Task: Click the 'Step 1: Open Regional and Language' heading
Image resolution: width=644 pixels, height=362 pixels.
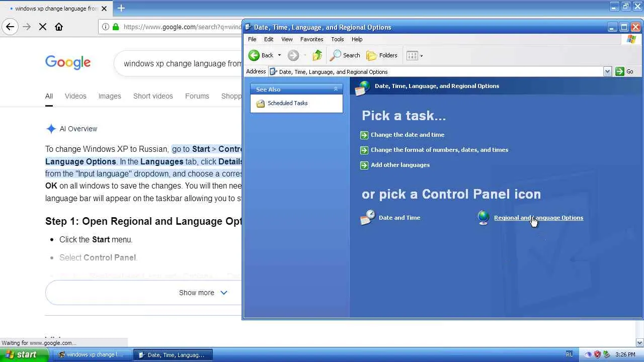Action: (x=144, y=221)
